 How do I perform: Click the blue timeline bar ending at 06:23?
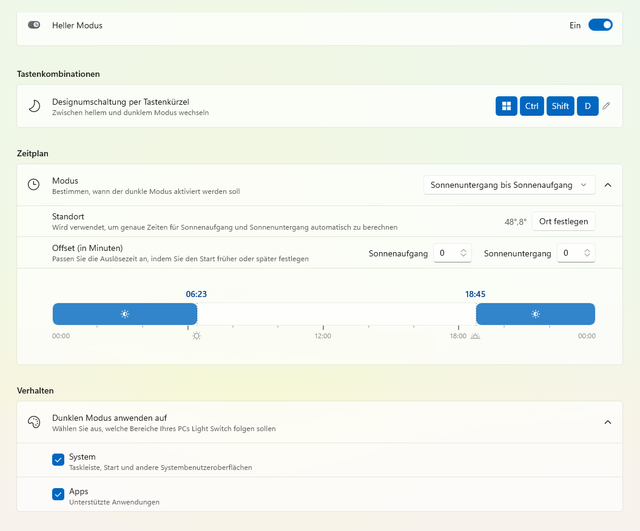pyautogui.click(x=125, y=314)
